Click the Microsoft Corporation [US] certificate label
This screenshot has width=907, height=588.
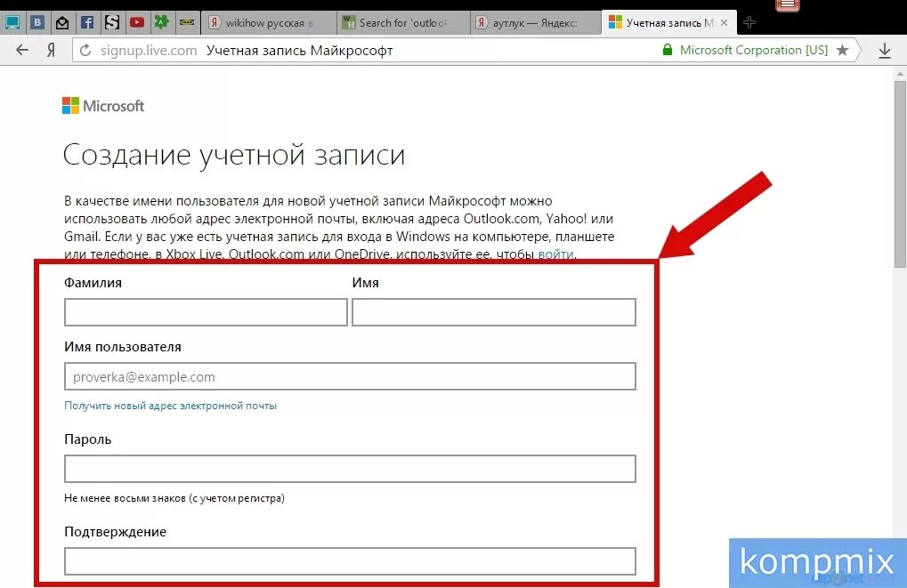[754, 50]
